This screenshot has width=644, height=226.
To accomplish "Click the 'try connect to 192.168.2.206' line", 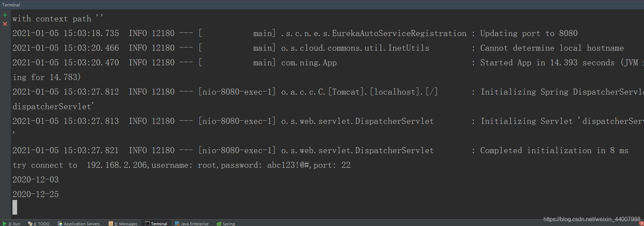I will [x=181, y=165].
